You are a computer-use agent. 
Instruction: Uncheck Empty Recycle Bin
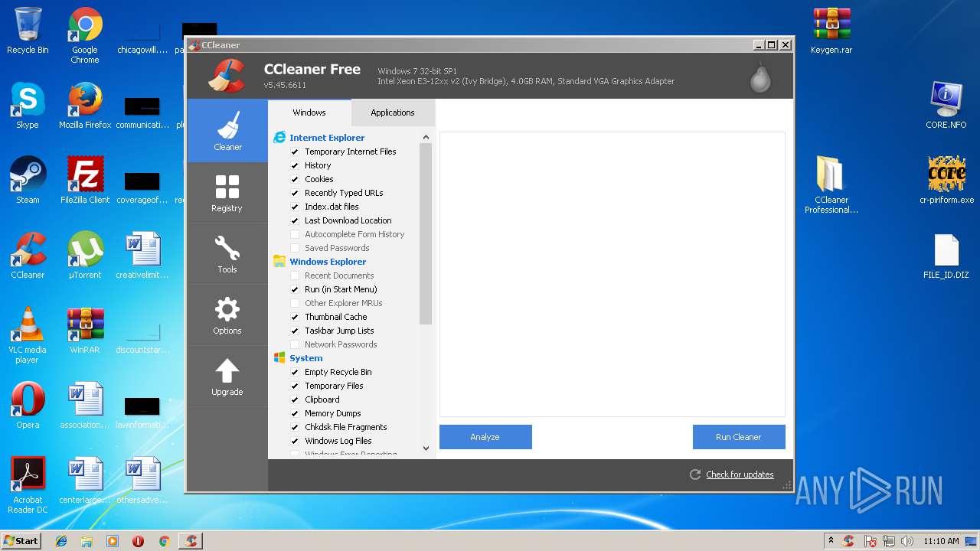[x=295, y=372]
